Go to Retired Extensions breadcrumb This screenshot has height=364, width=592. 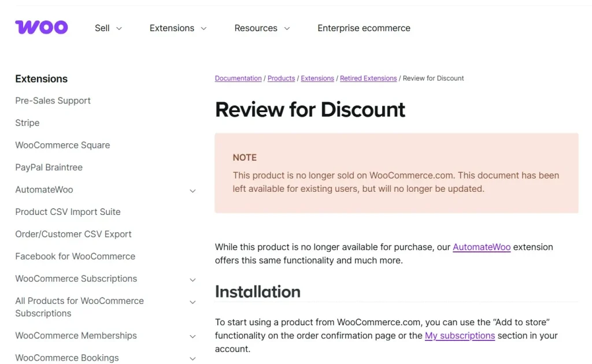coord(368,78)
